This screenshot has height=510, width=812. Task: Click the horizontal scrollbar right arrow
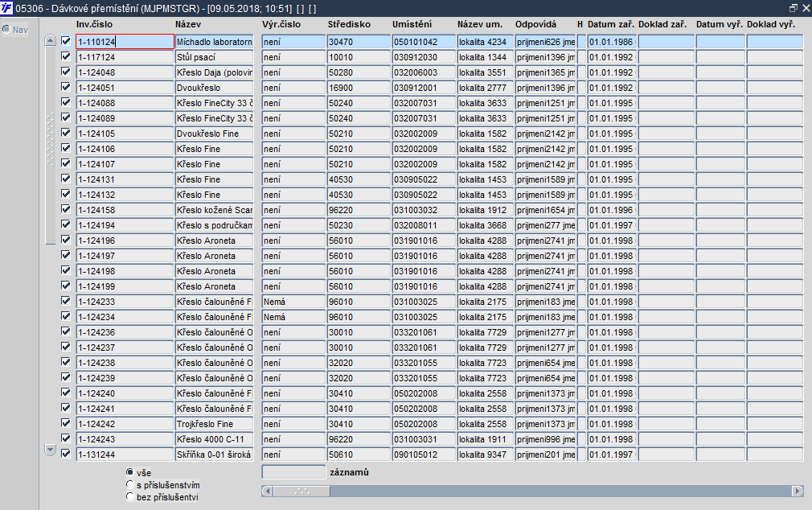coord(798,491)
